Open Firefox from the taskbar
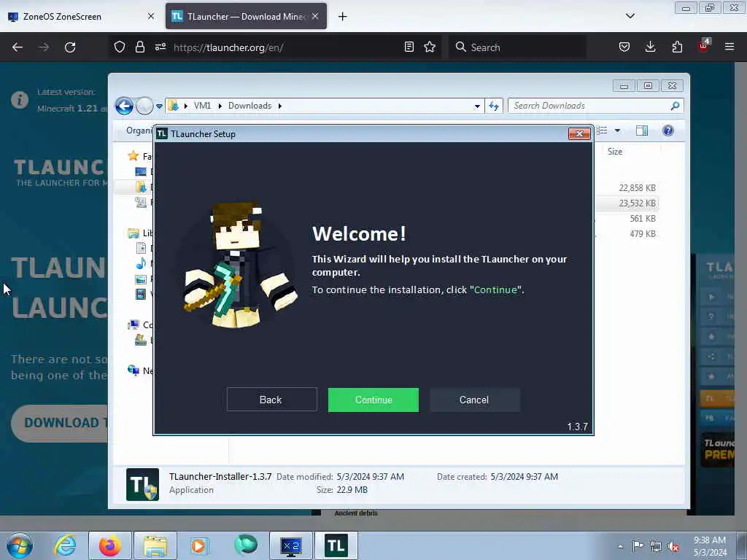 (110, 545)
